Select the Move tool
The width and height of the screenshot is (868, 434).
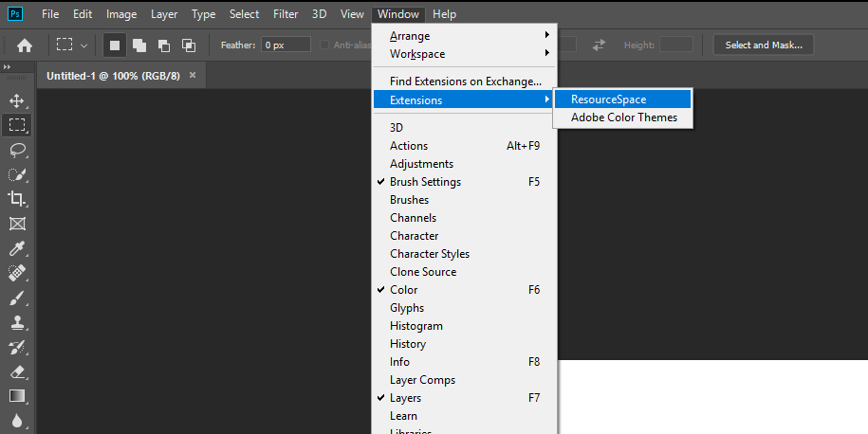click(17, 100)
